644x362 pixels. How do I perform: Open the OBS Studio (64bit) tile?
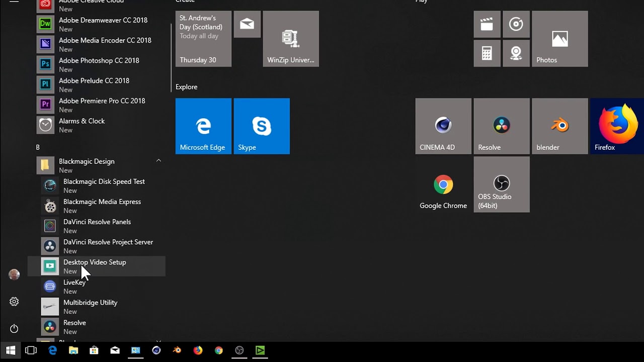pos(502,185)
